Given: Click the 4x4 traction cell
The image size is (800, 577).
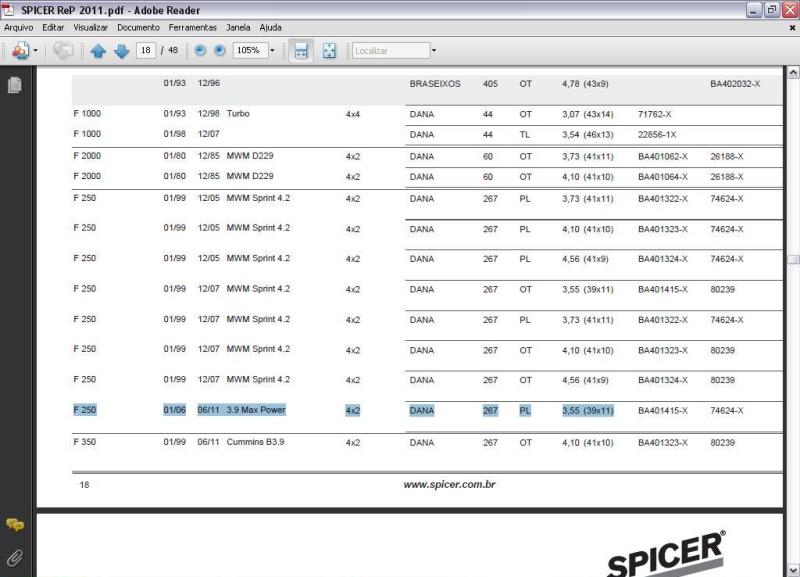Looking at the screenshot, I should 353,114.
